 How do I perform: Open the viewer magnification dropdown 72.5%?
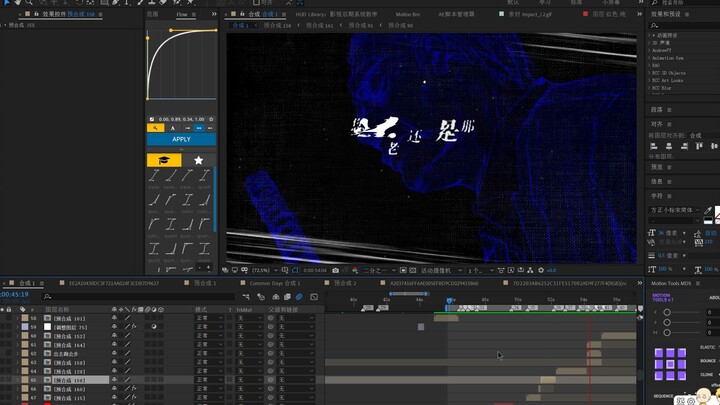264,270
